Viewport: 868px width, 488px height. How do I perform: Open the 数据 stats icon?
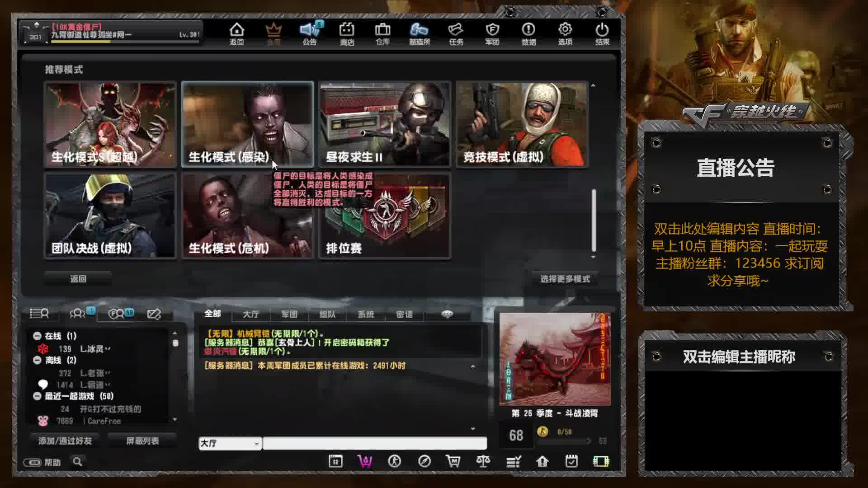[528, 34]
